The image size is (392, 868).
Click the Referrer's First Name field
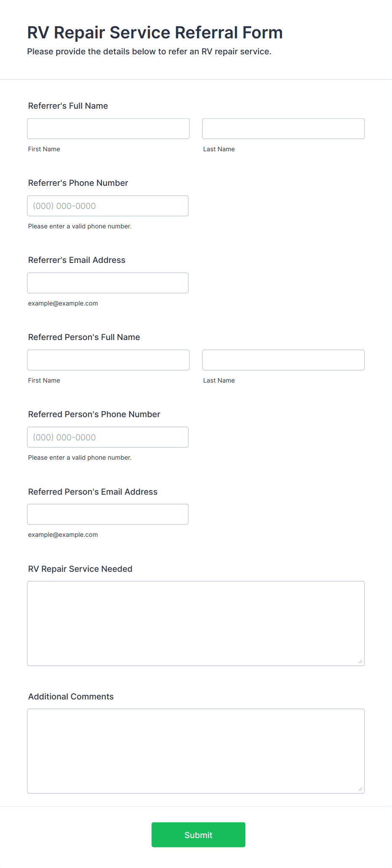(x=108, y=129)
